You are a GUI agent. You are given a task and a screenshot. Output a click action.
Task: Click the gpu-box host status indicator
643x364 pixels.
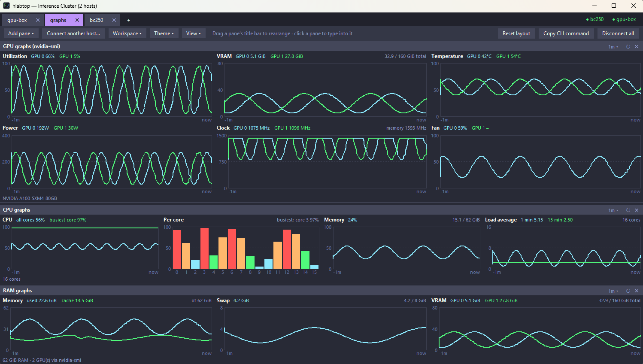pos(624,19)
